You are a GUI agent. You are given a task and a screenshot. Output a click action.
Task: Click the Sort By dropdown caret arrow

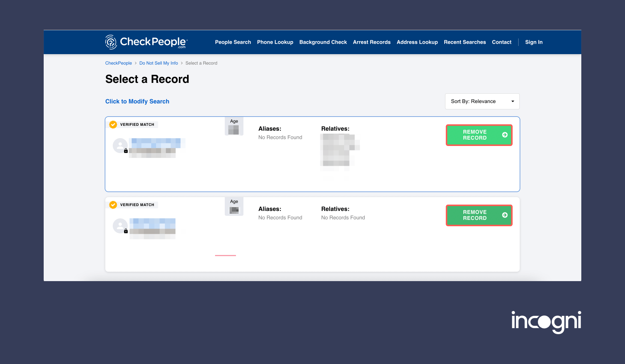(513, 102)
